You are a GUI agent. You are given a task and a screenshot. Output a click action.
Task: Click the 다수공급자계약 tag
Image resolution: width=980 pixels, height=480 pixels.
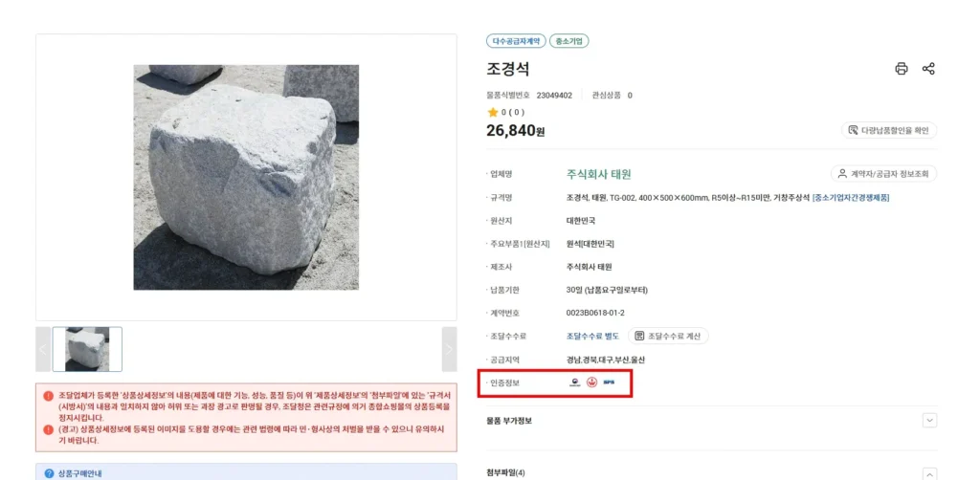click(516, 41)
